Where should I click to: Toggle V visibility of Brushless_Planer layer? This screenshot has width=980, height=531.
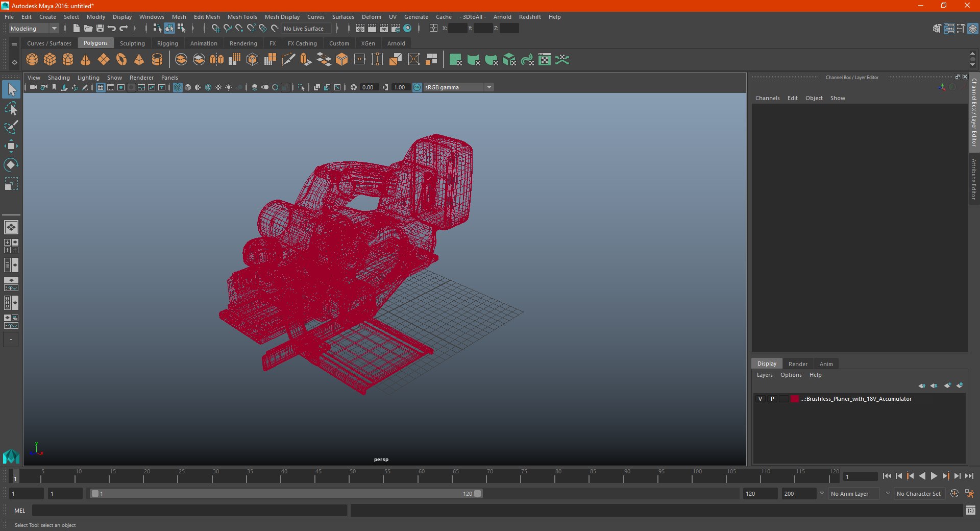point(760,399)
